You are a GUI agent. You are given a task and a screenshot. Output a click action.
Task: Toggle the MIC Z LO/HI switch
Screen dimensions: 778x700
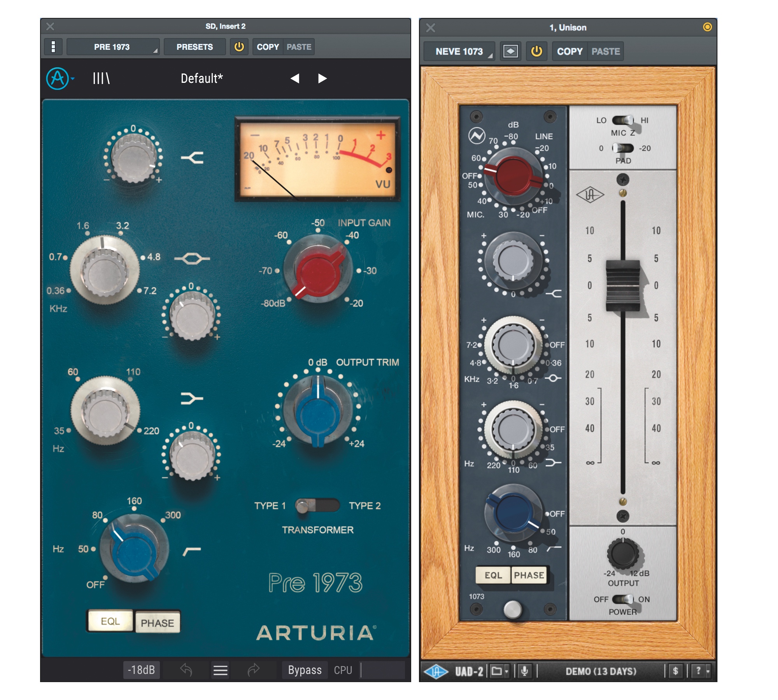pyautogui.click(x=622, y=120)
